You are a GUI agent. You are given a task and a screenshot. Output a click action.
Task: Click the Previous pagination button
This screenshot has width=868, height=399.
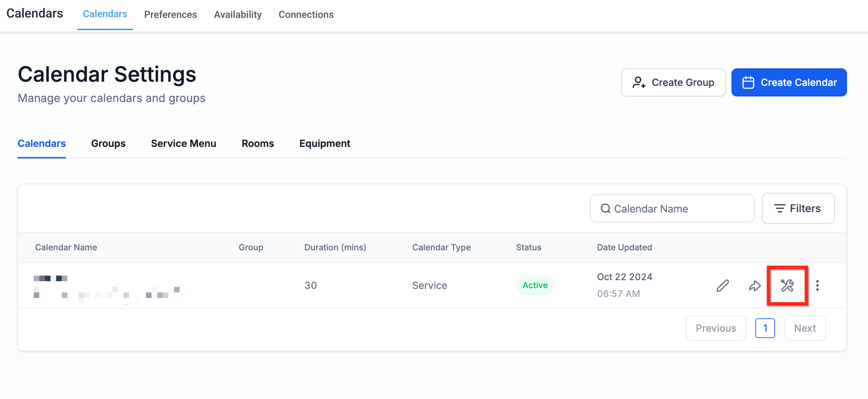pyautogui.click(x=716, y=328)
